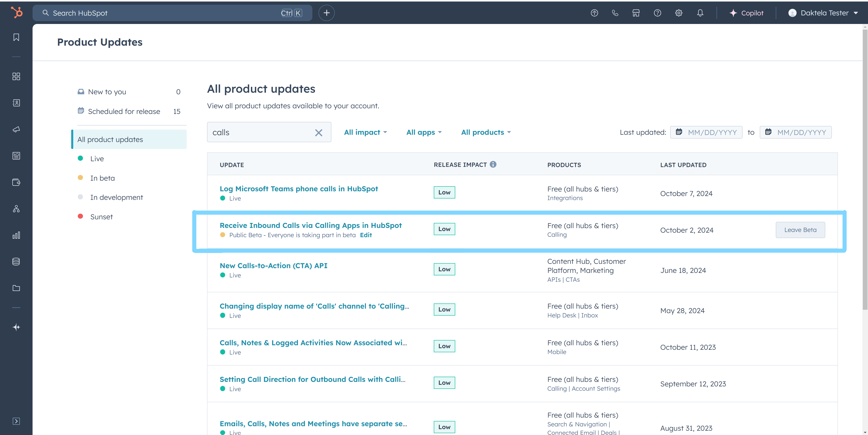868x435 pixels.
Task: Open the Settings gear icon
Action: click(679, 13)
